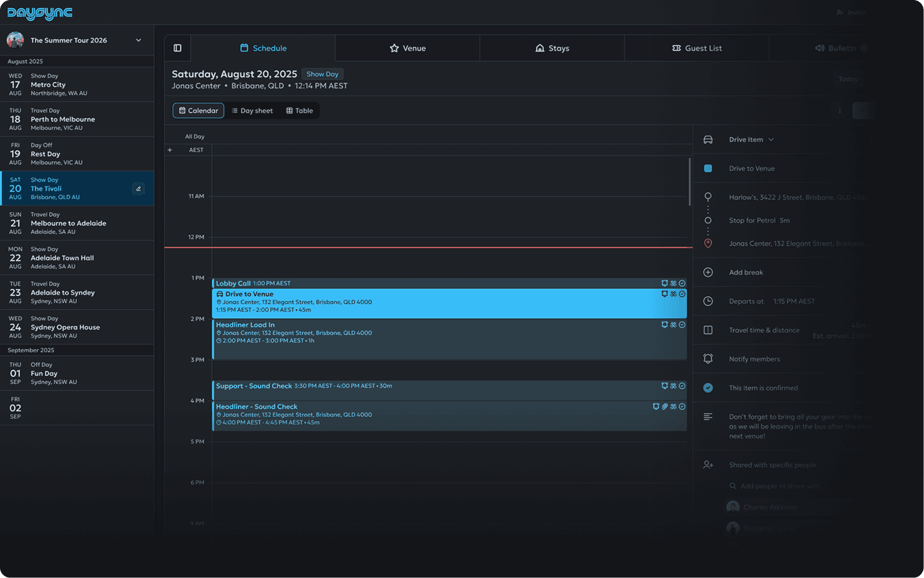This screenshot has height=578, width=924.
Task: Click the Notify members bell icon
Action: 708,358
